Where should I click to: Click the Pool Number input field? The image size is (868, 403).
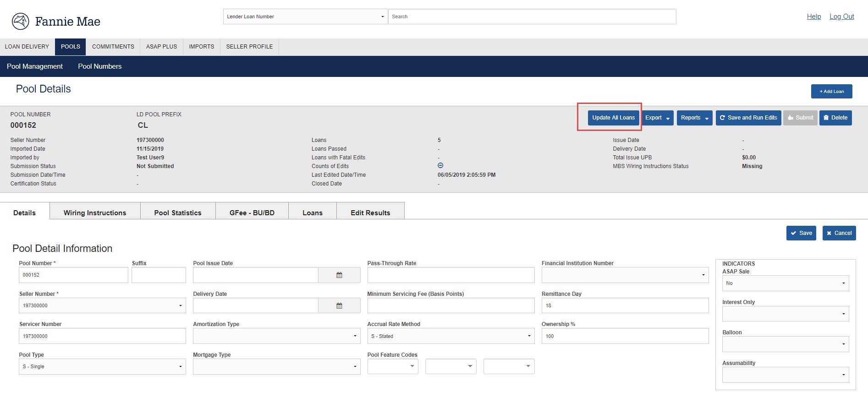73,275
